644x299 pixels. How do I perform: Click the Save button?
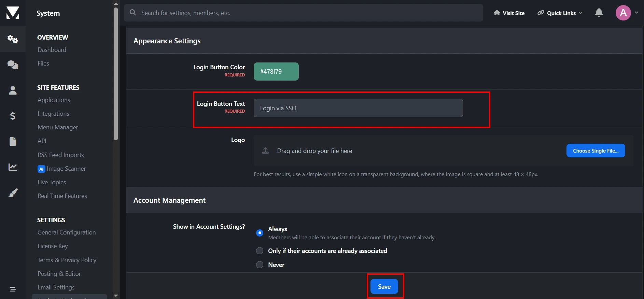coord(384,286)
